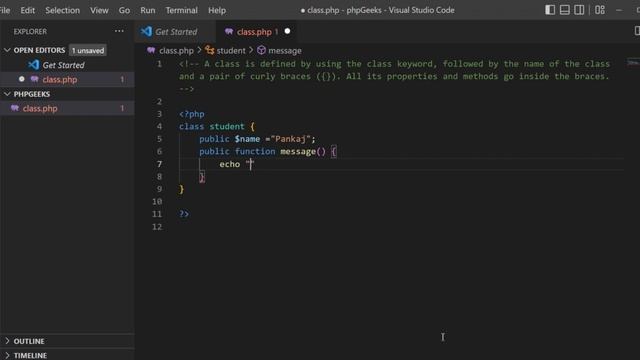
Task: Click unsaved dot beside class.php in Open Editors
Action: tap(22, 79)
